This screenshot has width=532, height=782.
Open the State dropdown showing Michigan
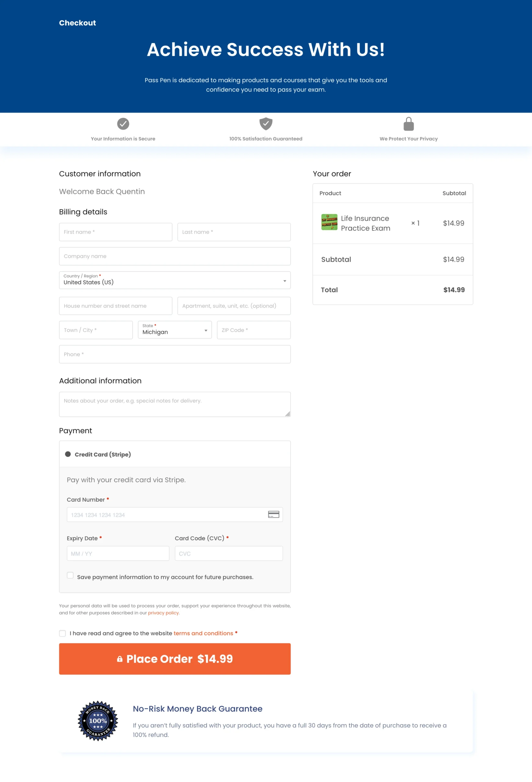[x=175, y=330]
